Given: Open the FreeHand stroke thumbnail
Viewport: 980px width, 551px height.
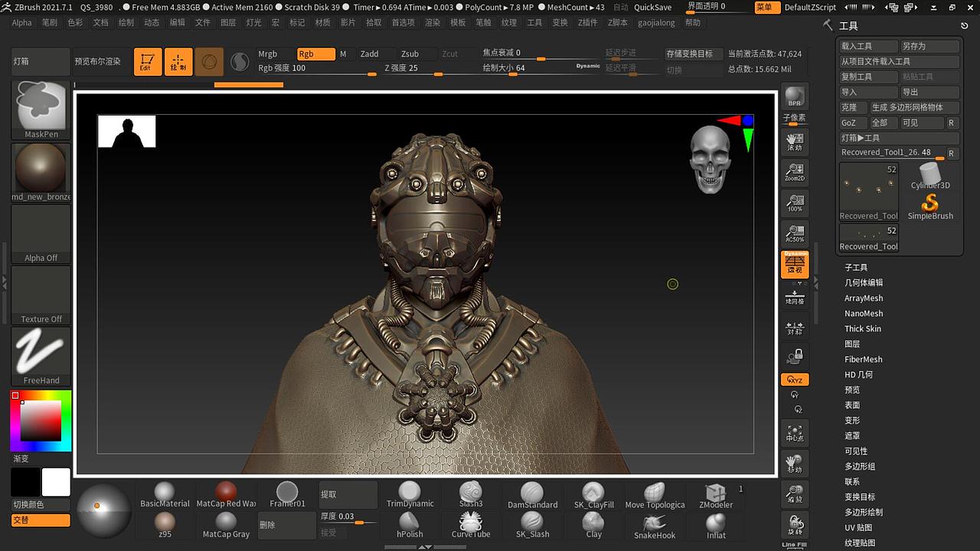Looking at the screenshot, I should pos(41,356).
